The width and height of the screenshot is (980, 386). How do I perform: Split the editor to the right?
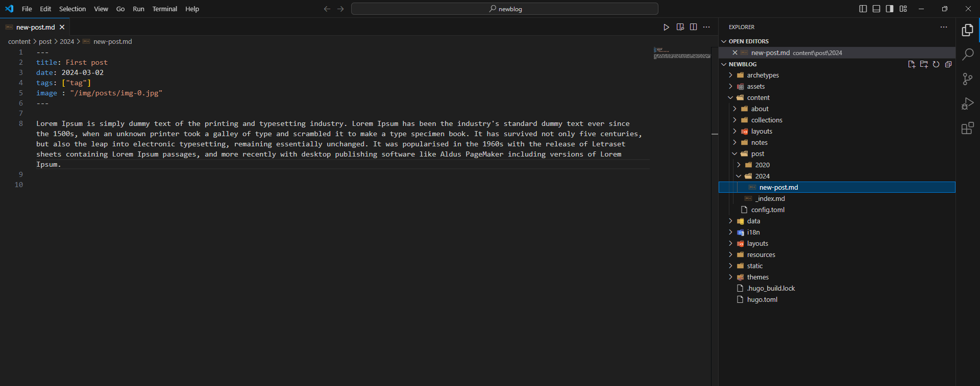click(693, 27)
